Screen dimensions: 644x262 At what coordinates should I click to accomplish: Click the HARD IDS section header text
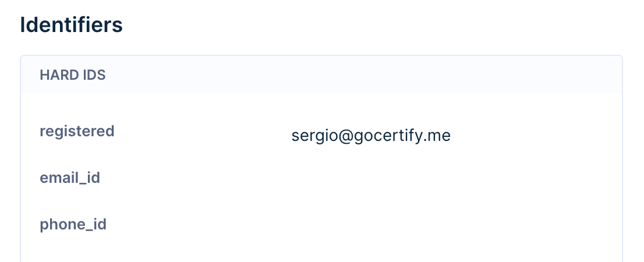[x=73, y=75]
